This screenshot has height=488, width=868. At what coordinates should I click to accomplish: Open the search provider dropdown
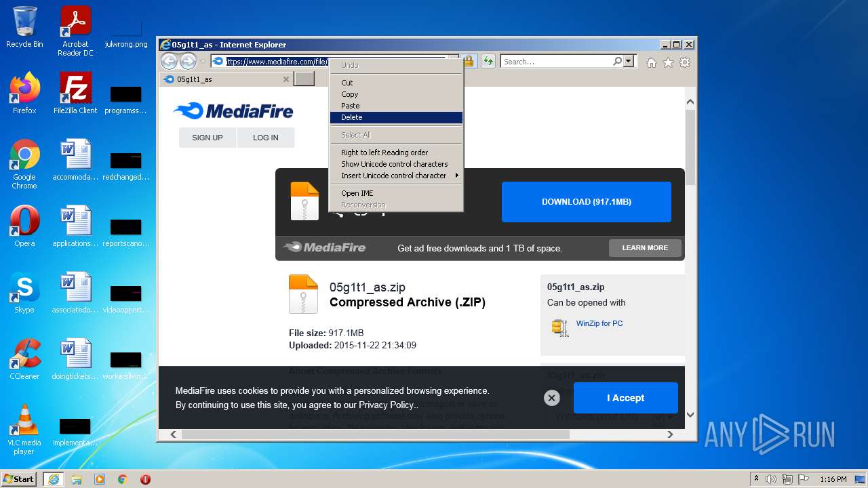point(628,61)
